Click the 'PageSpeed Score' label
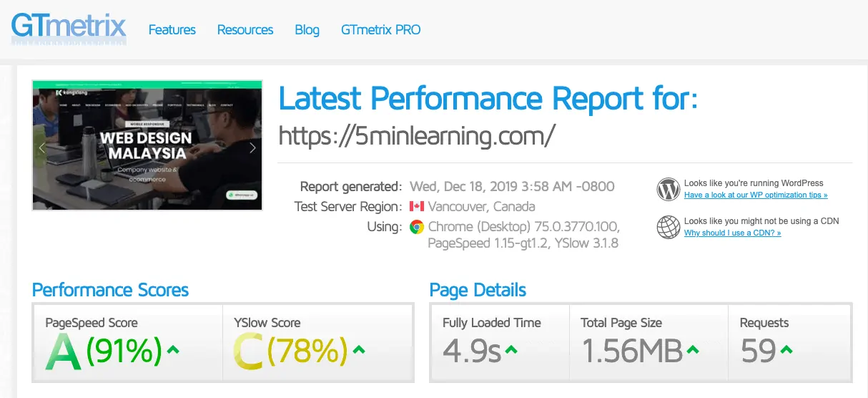This screenshot has height=398, width=868. click(92, 323)
